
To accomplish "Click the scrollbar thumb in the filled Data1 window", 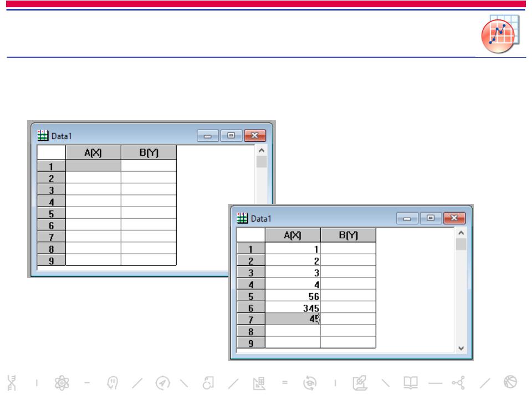I will pyautogui.click(x=461, y=244).
